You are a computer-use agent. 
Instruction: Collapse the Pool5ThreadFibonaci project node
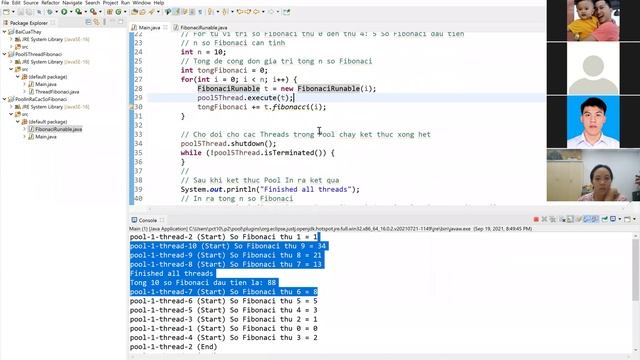[x=4, y=54]
